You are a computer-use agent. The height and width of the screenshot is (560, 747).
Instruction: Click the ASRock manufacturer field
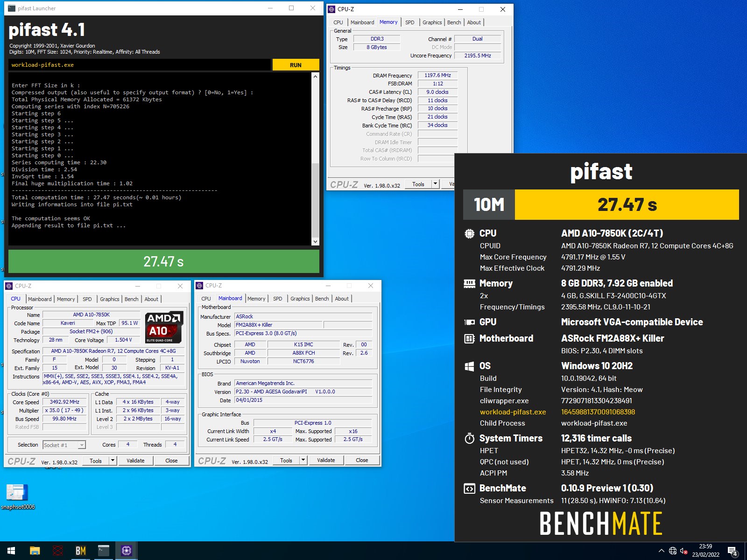pos(303,316)
